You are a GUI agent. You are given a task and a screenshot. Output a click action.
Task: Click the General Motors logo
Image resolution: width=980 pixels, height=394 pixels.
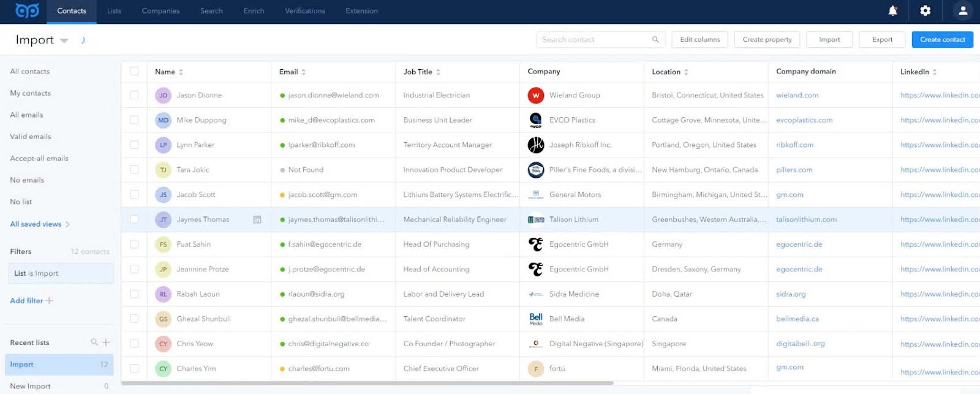536,195
